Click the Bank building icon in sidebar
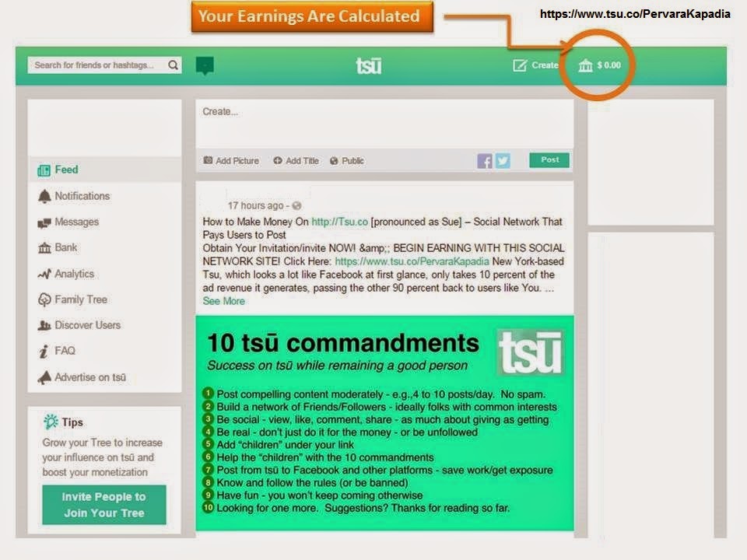 (x=44, y=247)
